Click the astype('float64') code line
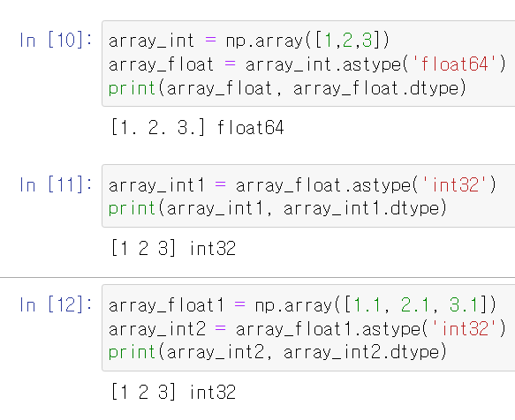Image resolution: width=515 pixels, height=420 pixels. 307,64
